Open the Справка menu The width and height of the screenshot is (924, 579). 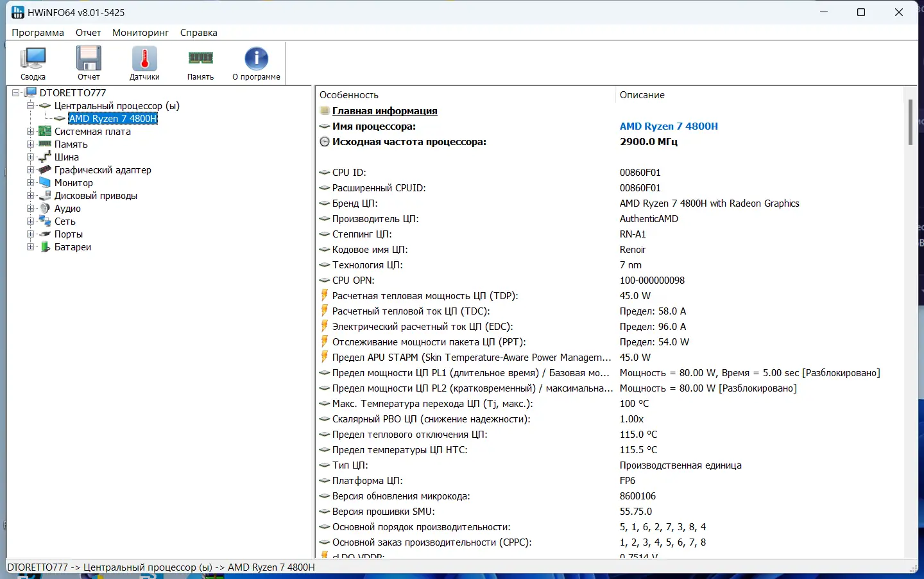tap(199, 33)
